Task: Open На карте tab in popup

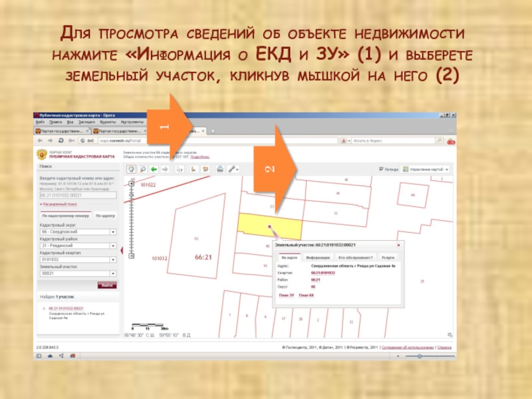Action: [x=289, y=257]
